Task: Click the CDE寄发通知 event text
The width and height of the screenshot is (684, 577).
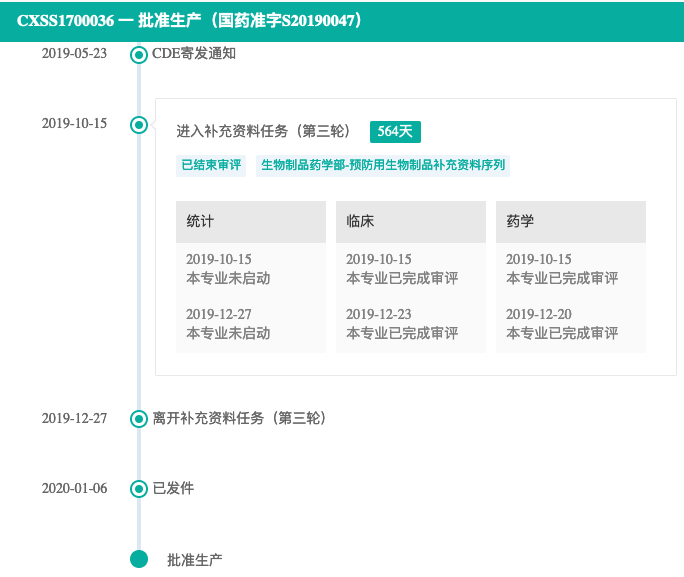Action: 194,54
